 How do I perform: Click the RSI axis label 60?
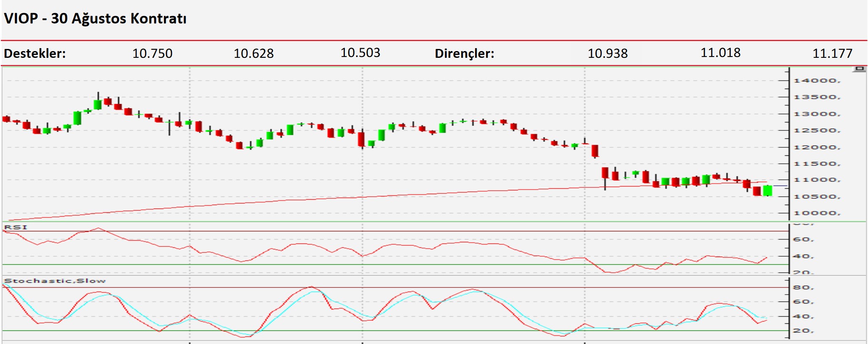(x=803, y=239)
